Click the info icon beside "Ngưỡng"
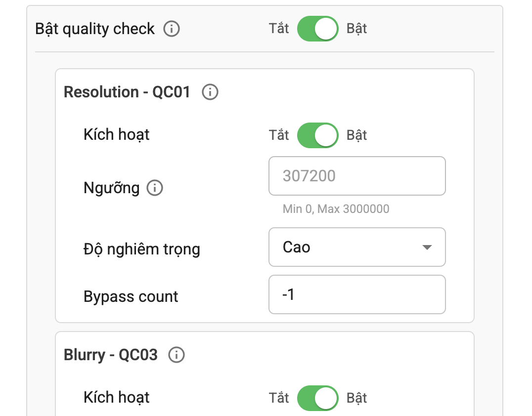The image size is (532, 416). [x=154, y=188]
